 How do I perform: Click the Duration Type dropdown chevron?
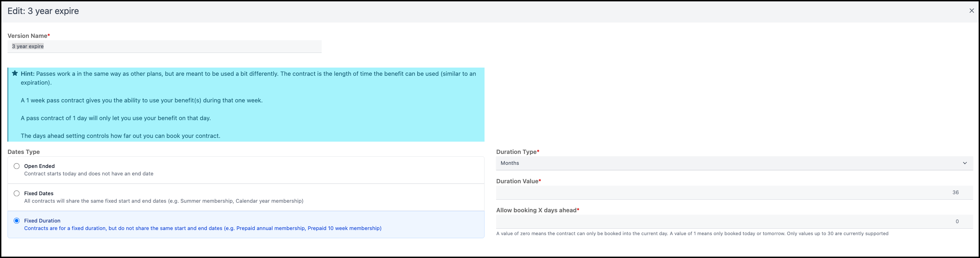pyautogui.click(x=965, y=163)
